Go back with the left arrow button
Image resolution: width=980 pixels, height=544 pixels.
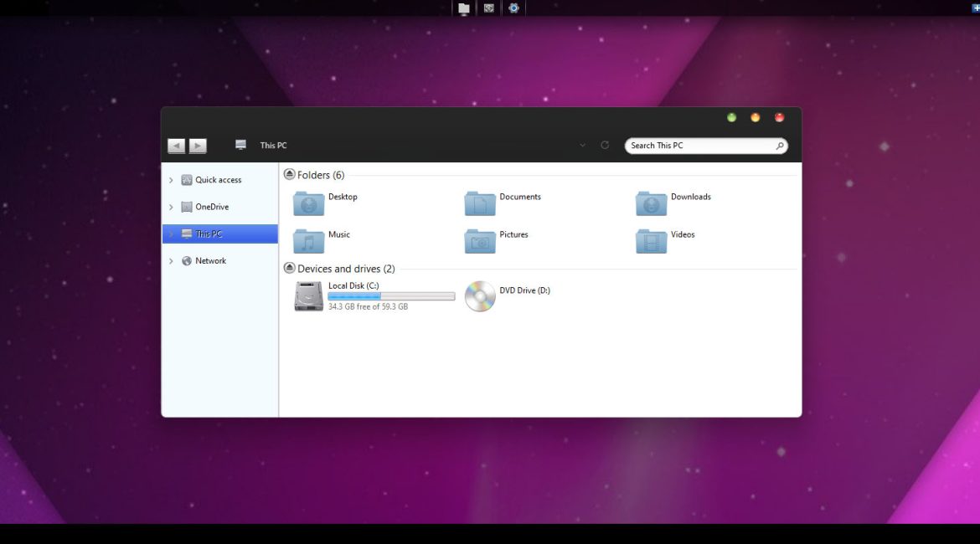(x=176, y=146)
